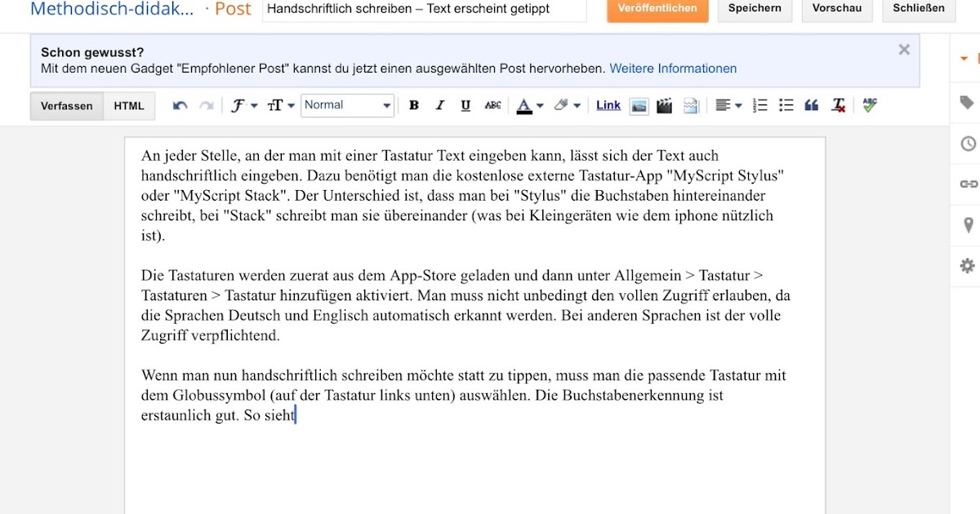The image size is (980, 514).
Task: Switch to Verfassen compose mode
Action: [67, 106]
